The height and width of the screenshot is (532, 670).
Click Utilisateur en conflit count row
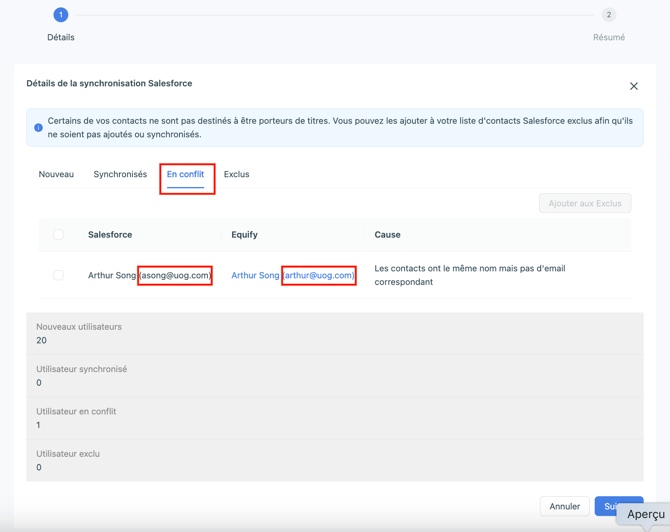[335, 418]
